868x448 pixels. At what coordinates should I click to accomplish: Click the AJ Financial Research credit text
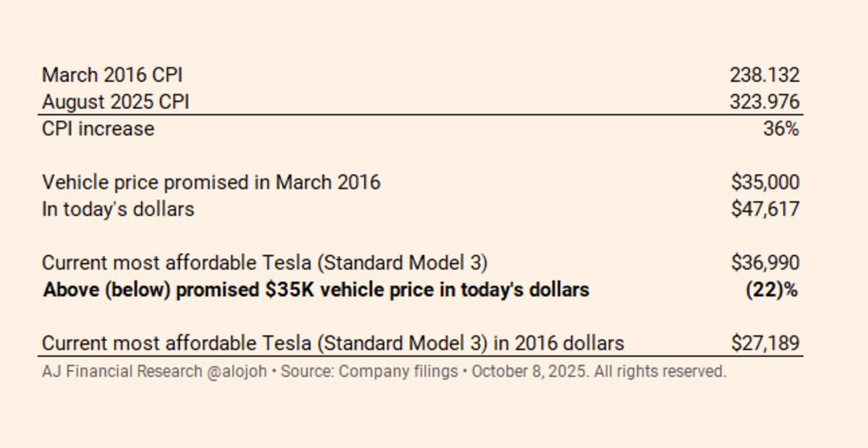click(x=122, y=372)
